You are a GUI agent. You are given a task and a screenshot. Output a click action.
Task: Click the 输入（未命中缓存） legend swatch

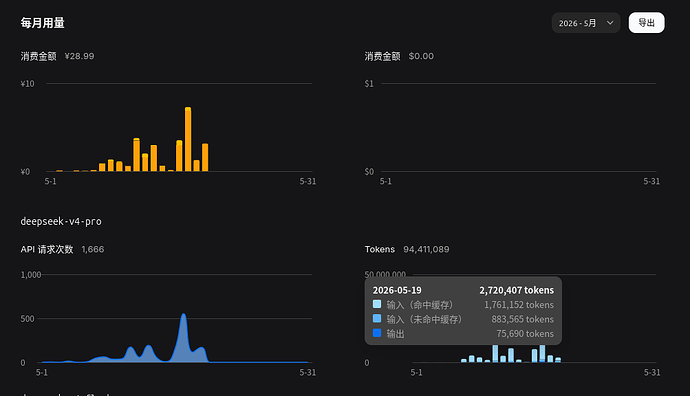point(377,319)
